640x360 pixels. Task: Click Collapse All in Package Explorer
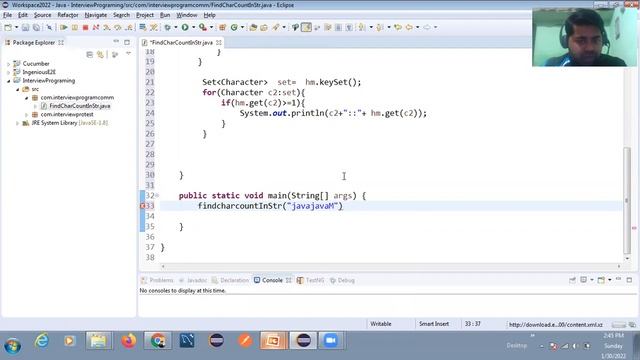coord(90,54)
